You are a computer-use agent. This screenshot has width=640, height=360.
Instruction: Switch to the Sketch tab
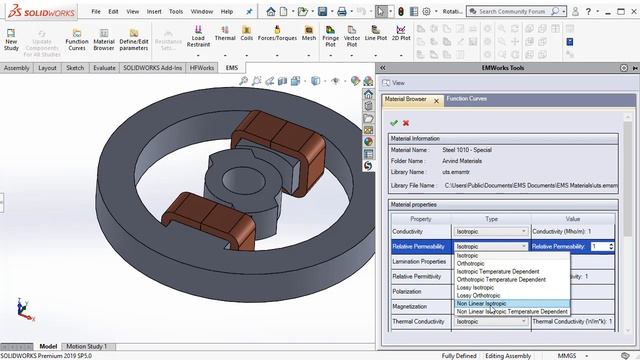[75, 68]
